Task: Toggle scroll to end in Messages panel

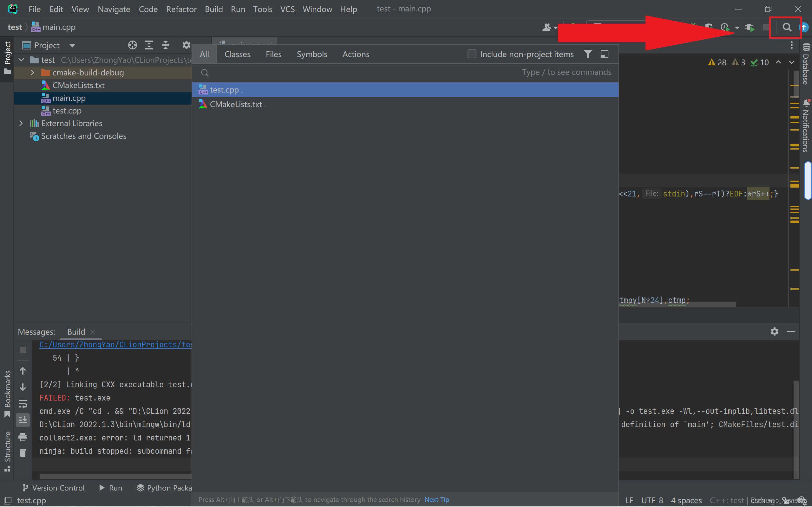Action: pos(23,420)
